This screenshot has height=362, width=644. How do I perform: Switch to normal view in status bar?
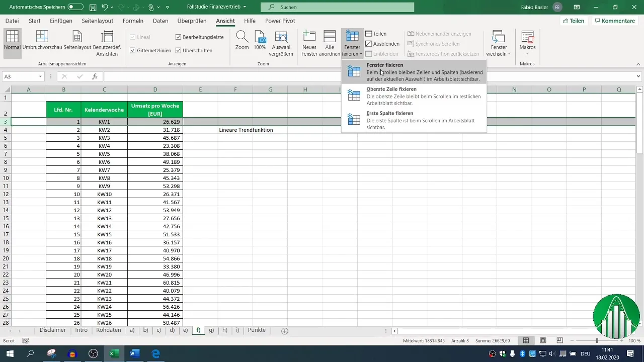point(526,340)
